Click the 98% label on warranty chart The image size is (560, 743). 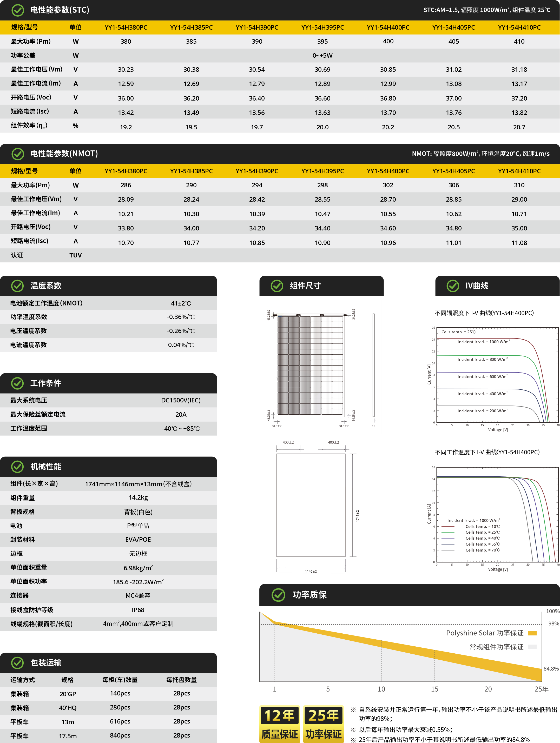click(x=554, y=624)
